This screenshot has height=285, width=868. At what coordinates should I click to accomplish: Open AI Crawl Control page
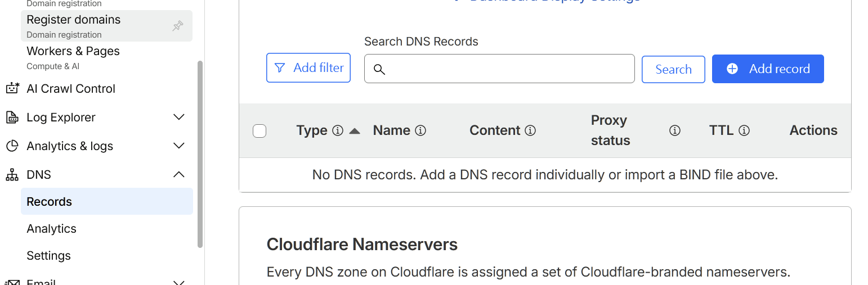click(x=71, y=89)
